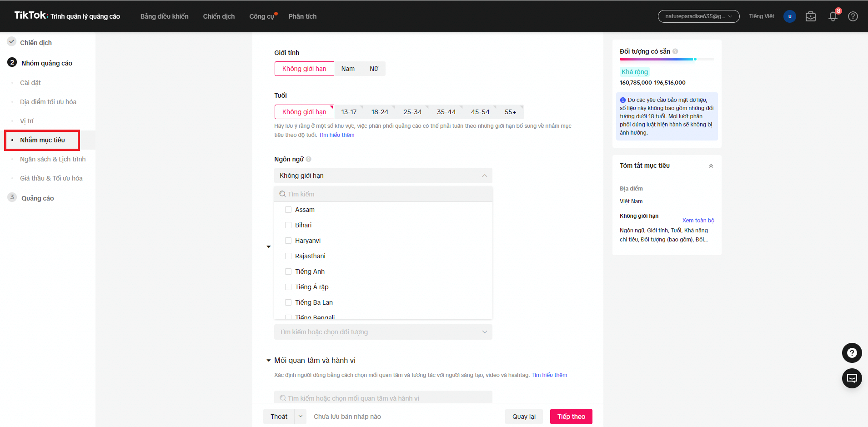This screenshot has width=868, height=427.
Task: Click Thoát button
Action: point(279,417)
